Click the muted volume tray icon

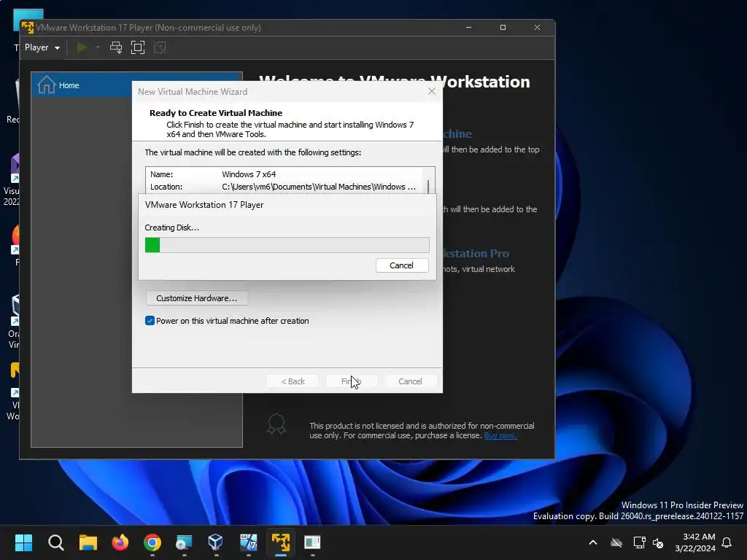click(x=659, y=542)
